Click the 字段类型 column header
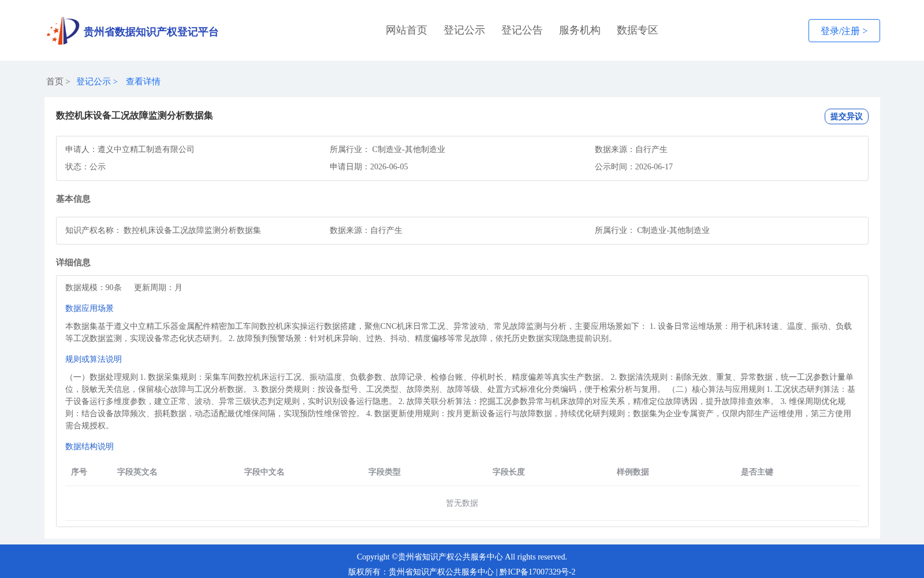The height and width of the screenshot is (578, 924). pos(385,472)
